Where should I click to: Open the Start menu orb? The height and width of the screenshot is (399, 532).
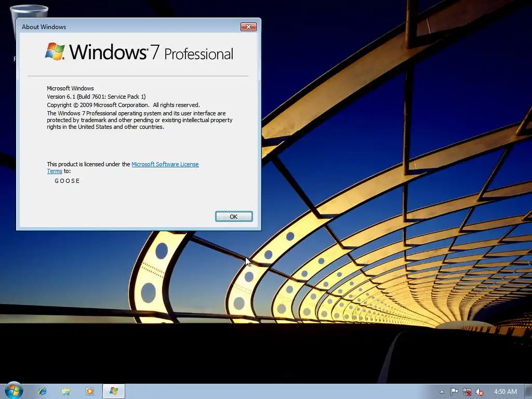(x=14, y=391)
